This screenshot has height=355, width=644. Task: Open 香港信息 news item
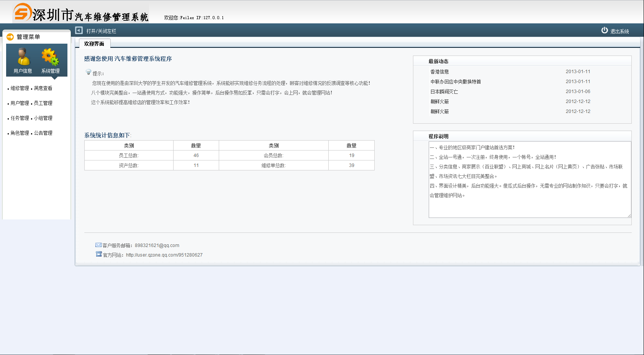(439, 72)
